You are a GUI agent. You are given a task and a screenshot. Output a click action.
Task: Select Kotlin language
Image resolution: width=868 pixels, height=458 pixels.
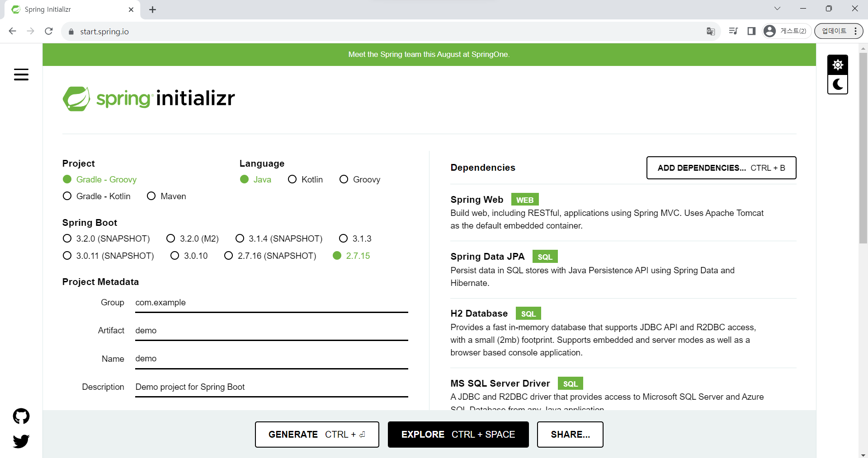(305, 179)
